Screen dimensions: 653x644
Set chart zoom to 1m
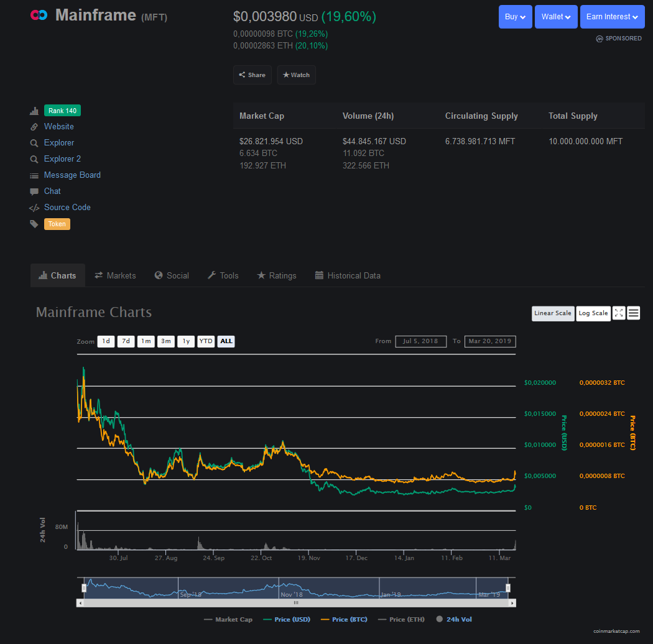pos(146,341)
